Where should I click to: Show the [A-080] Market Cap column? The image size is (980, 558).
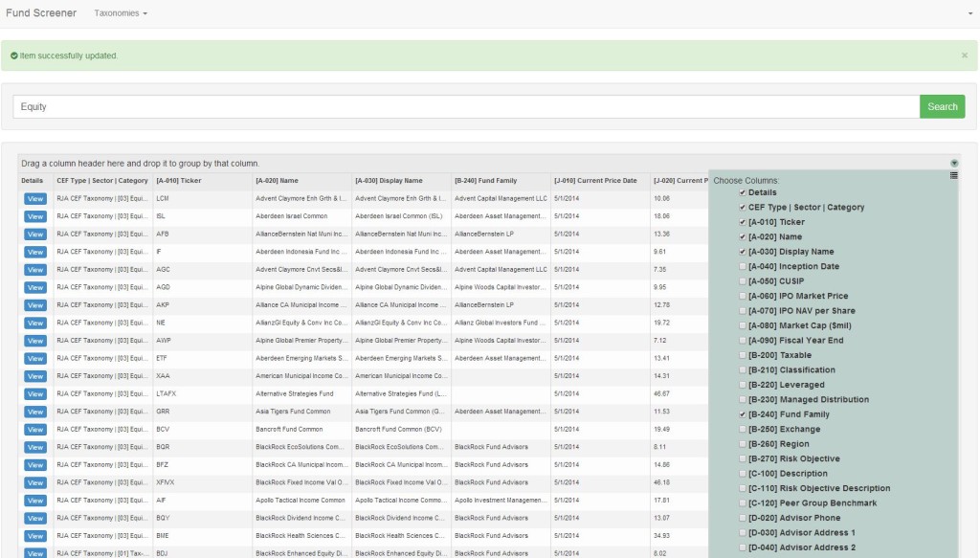743,325
